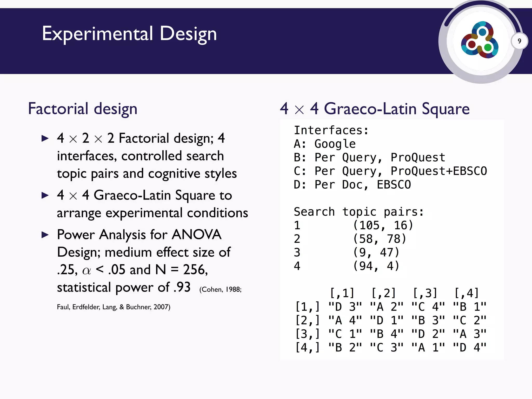Click the 'Experimental Design' slide title
532x399 pixels.
tap(129, 34)
